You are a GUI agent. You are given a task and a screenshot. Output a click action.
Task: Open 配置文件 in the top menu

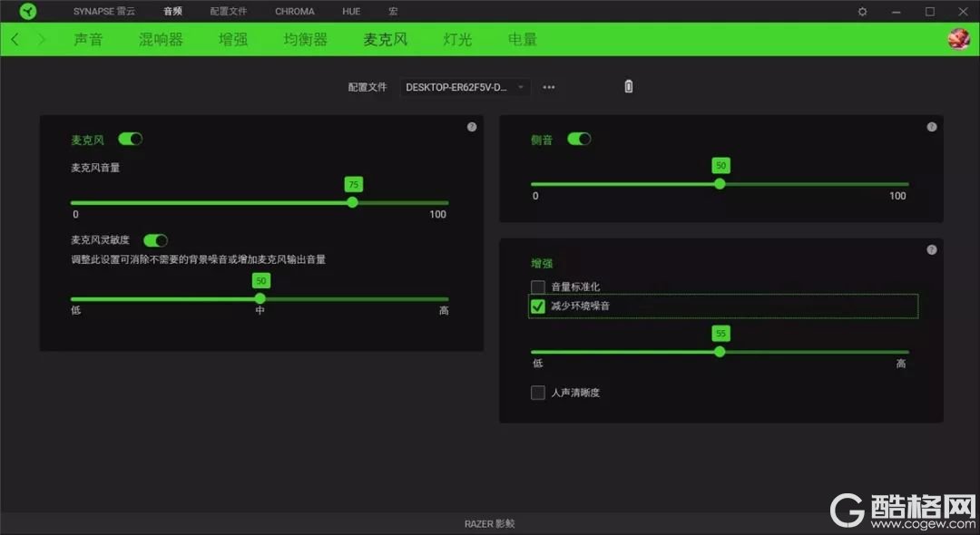228,11
